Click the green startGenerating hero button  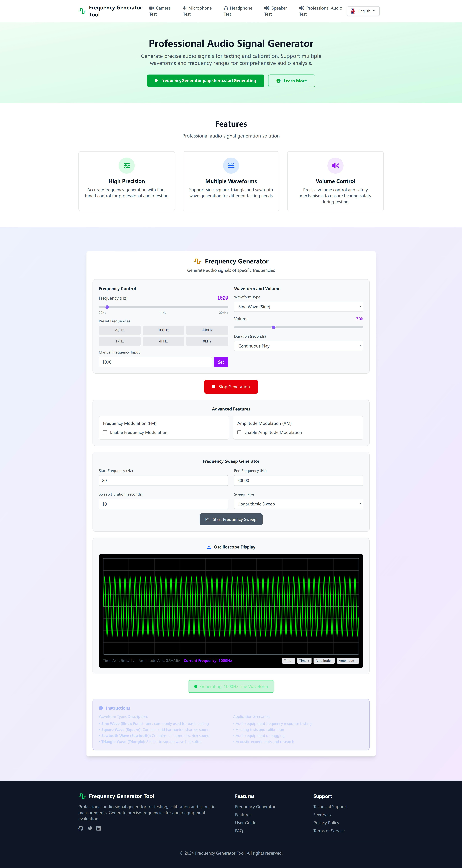(205, 81)
